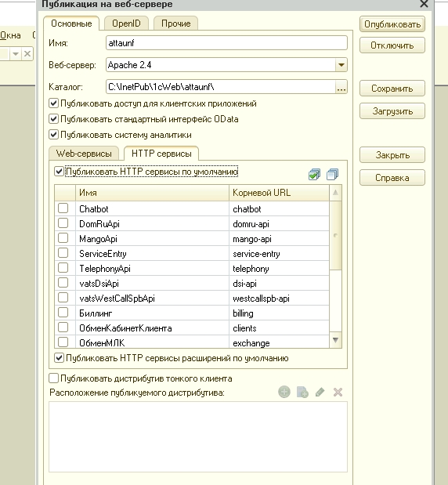Browse catalog with the ellipsis button
The height and width of the screenshot is (485, 448).
(x=341, y=87)
